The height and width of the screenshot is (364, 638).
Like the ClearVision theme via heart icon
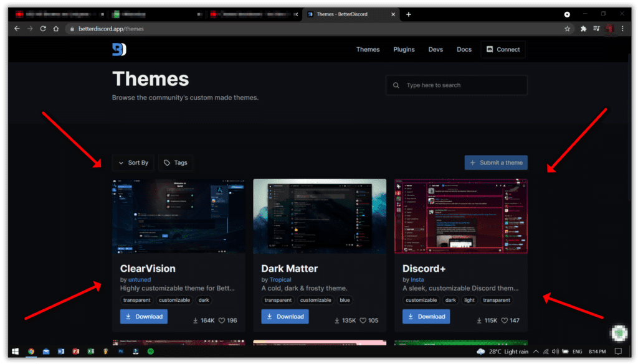click(x=222, y=320)
